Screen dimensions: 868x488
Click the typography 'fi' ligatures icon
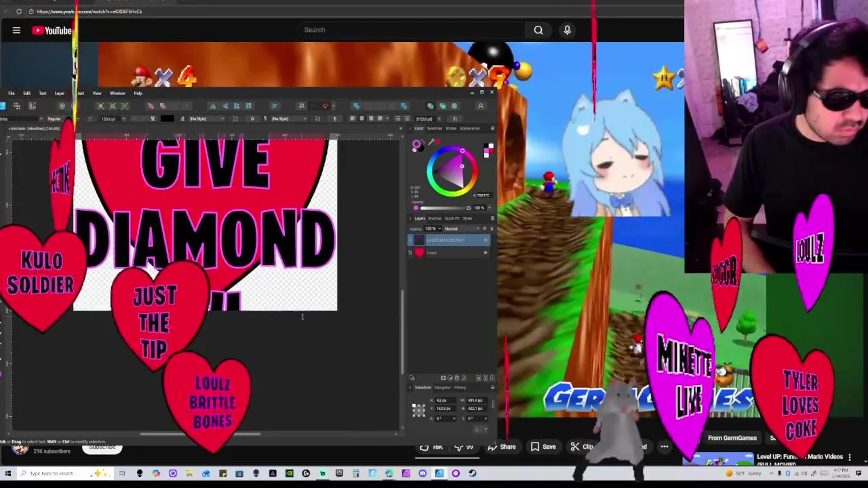455,119
